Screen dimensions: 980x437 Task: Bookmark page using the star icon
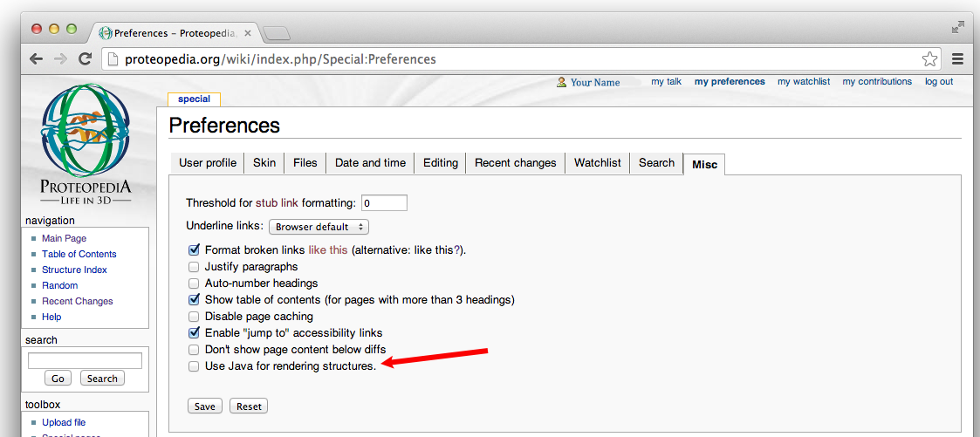click(x=929, y=59)
